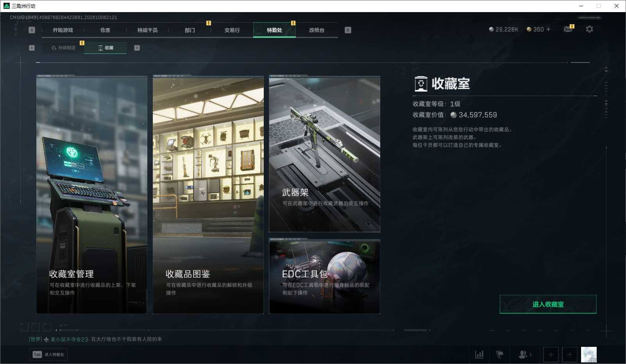Open the settings gear icon
The image size is (626, 364).
pos(589,29)
